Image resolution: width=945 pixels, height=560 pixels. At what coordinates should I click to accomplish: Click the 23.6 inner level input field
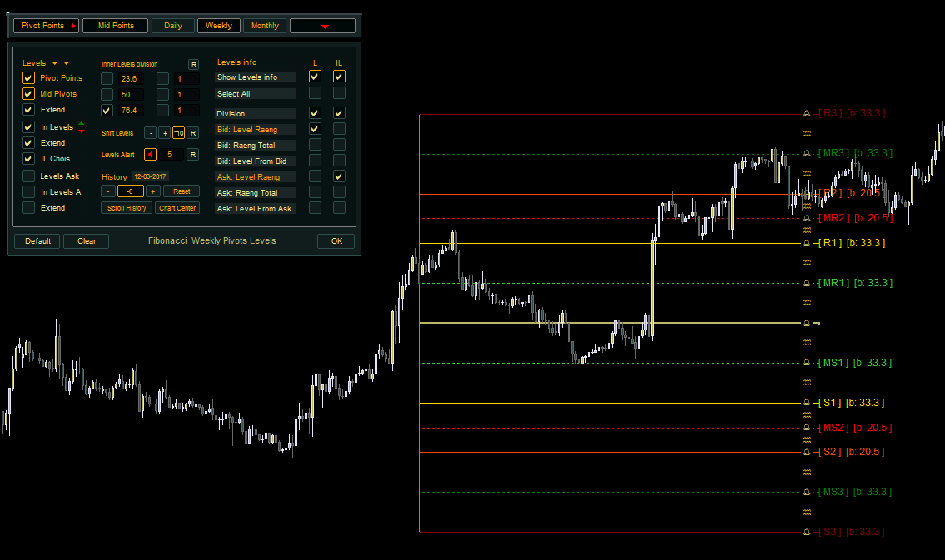coord(130,78)
